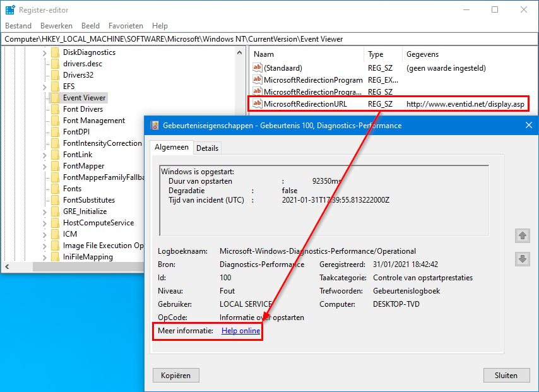The width and height of the screenshot is (539, 392).
Task: Go to next event with down arrow
Action: point(523,259)
